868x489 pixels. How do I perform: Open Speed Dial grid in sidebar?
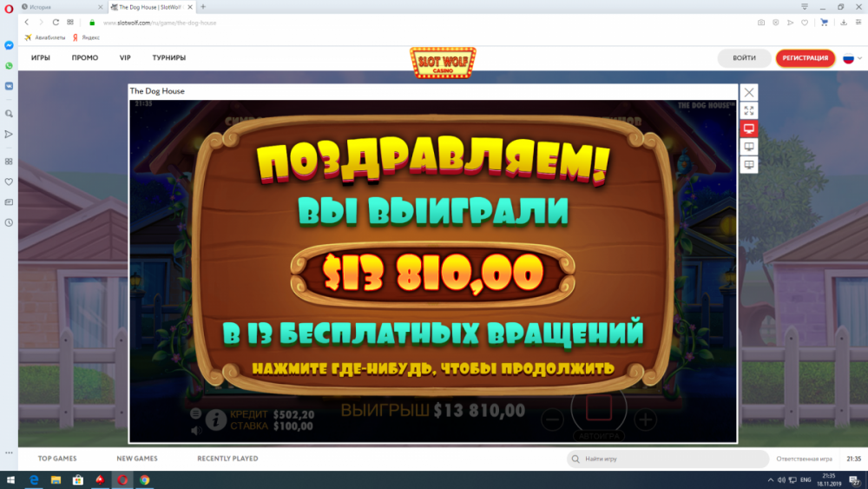click(x=9, y=162)
